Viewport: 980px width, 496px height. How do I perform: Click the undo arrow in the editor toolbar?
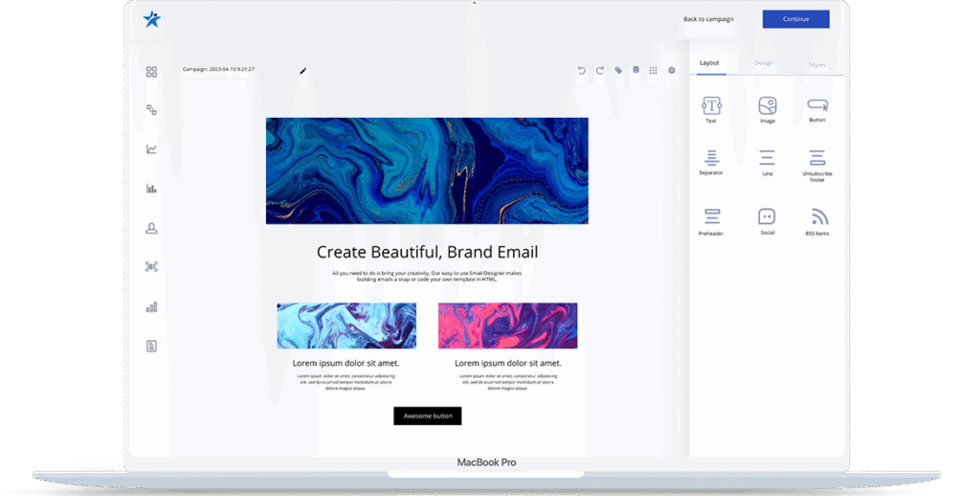pos(581,70)
